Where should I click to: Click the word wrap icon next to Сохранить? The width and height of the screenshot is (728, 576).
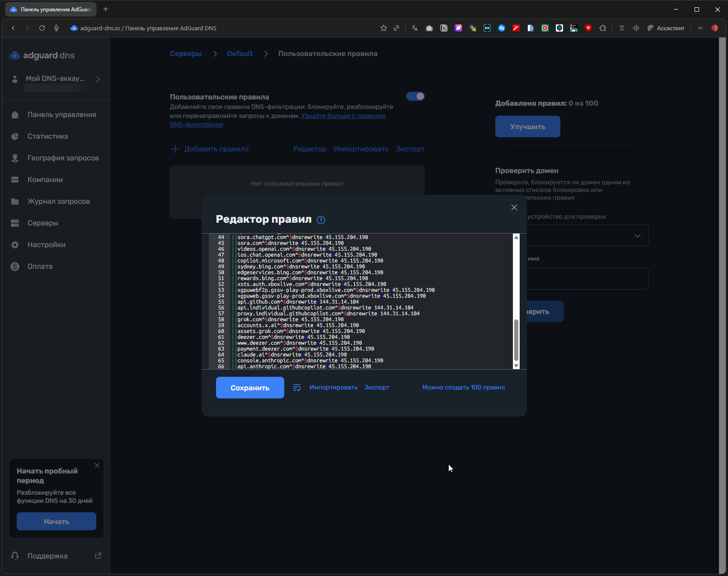297,388
